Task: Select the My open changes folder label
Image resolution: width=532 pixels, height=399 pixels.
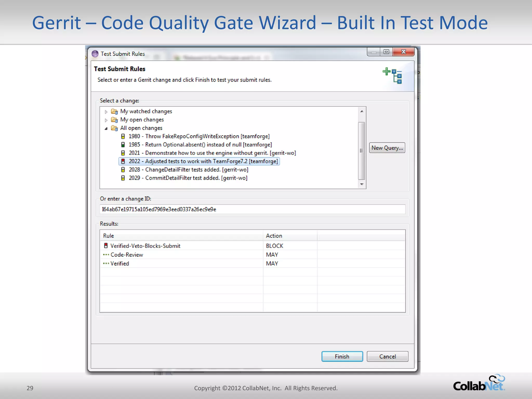Action: coord(142,120)
